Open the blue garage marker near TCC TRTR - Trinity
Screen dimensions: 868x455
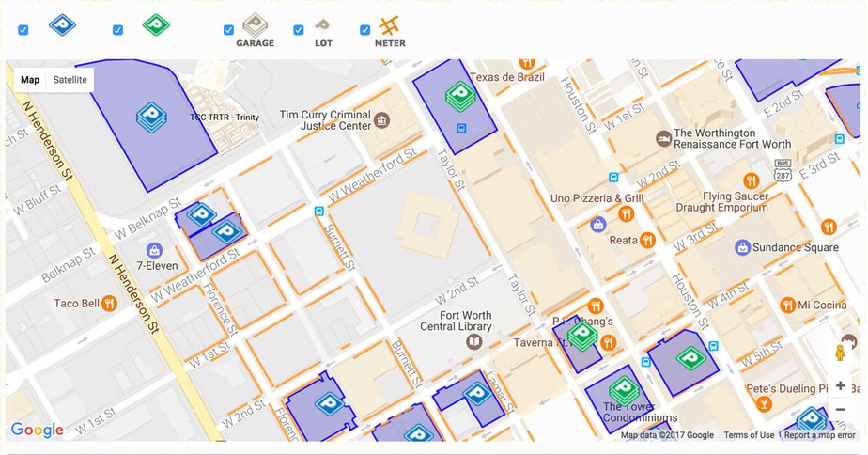pos(151,118)
